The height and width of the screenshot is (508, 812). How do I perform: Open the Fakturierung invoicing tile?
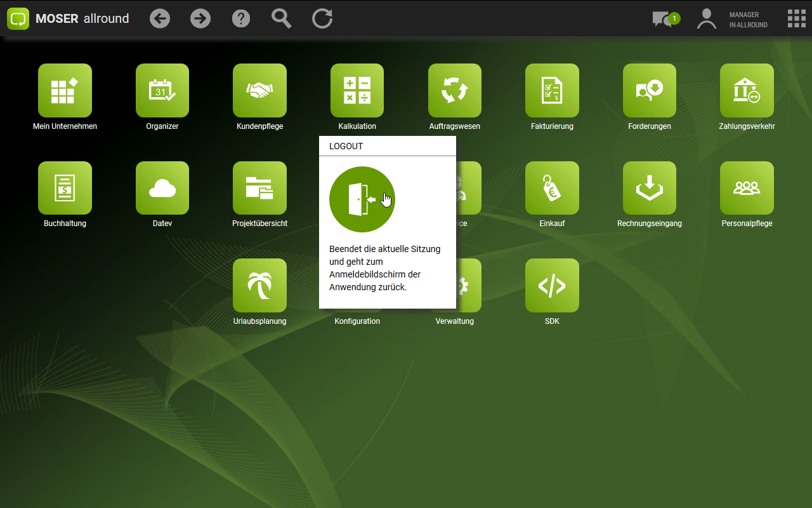click(x=552, y=91)
